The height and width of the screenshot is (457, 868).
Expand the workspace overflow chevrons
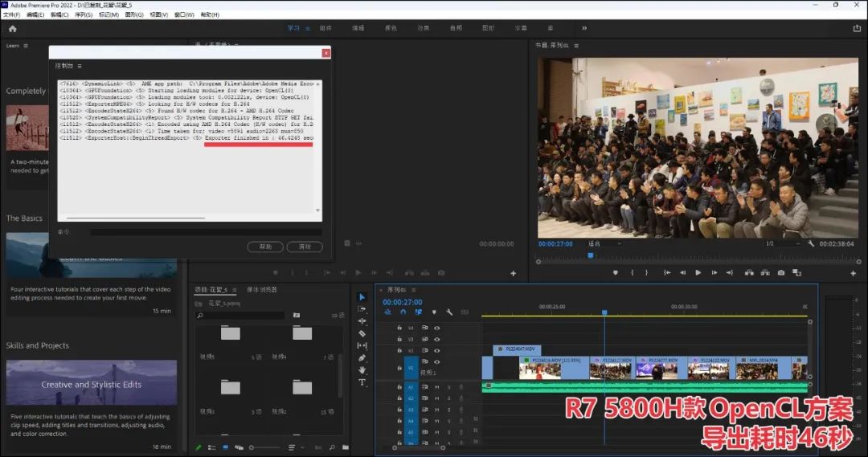coord(584,28)
